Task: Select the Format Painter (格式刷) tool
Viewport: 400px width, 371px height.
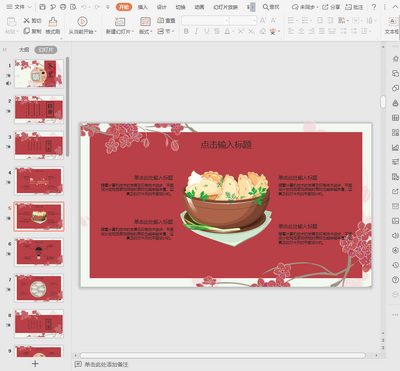Action: tap(53, 26)
